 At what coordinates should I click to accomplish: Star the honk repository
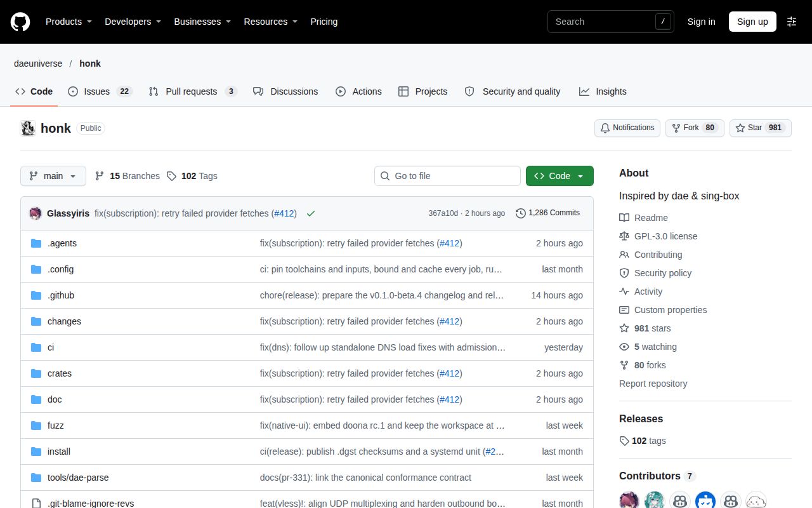(761, 128)
